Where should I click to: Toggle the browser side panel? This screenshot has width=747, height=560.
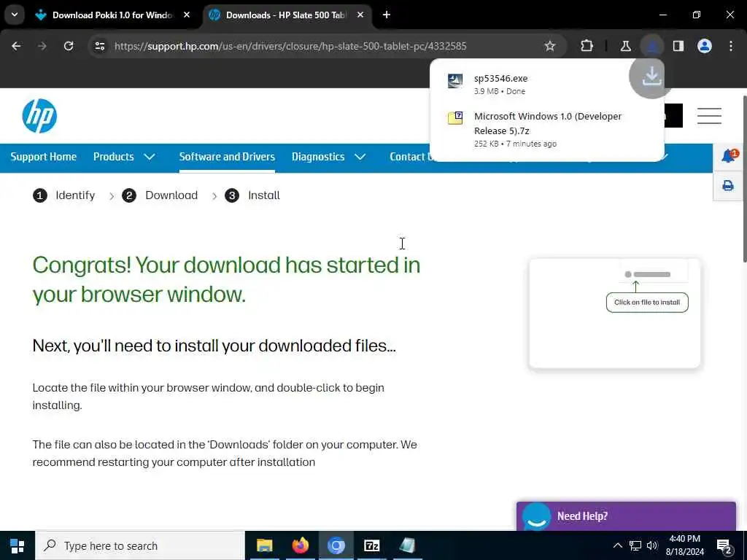pyautogui.click(x=678, y=46)
